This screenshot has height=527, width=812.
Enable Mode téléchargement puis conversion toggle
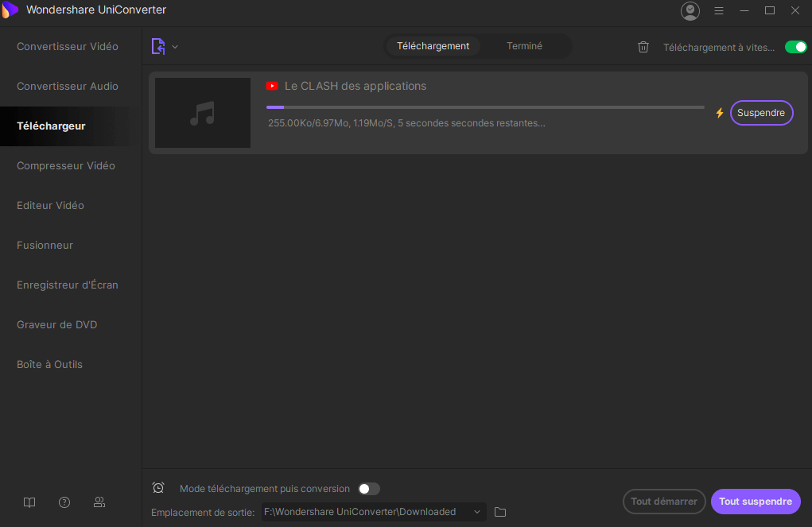pyautogui.click(x=368, y=489)
